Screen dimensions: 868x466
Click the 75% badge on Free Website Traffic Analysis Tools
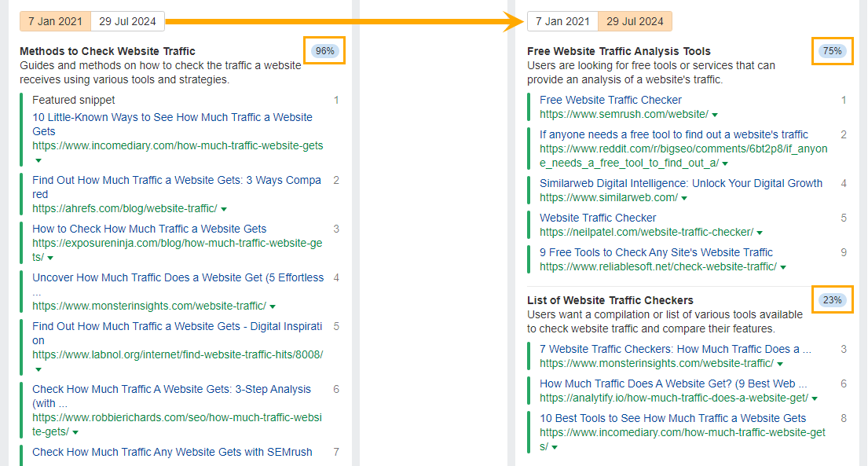833,50
